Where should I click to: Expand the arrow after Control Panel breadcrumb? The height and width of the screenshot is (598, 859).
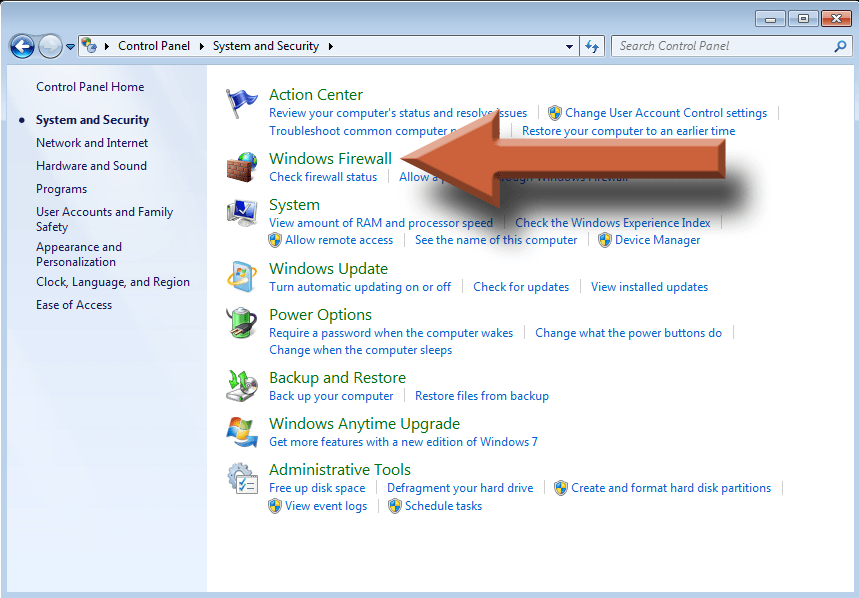(202, 46)
